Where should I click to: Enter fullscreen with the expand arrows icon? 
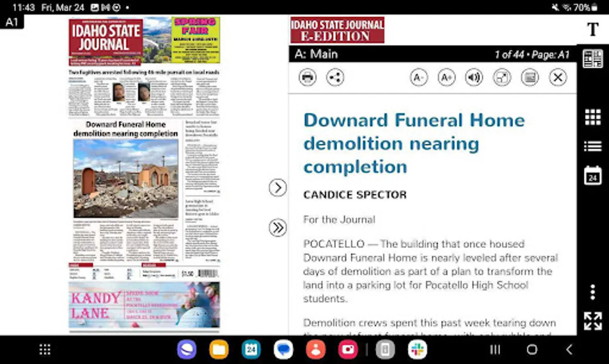click(593, 321)
